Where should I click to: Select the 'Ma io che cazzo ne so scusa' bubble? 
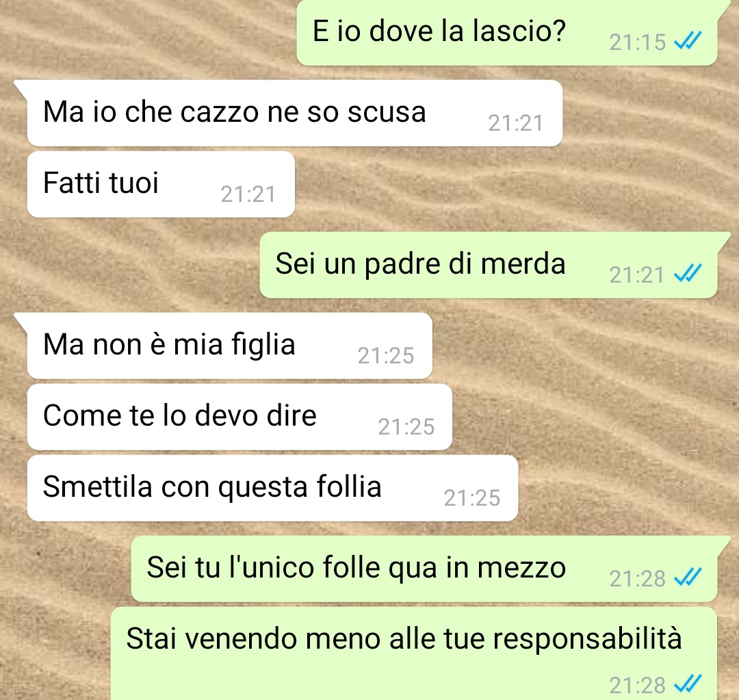295,113
